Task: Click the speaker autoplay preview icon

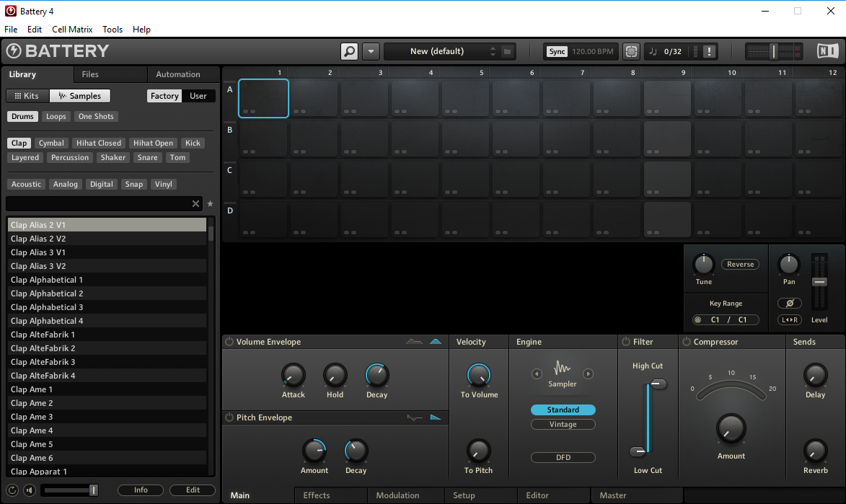Action: point(30,490)
